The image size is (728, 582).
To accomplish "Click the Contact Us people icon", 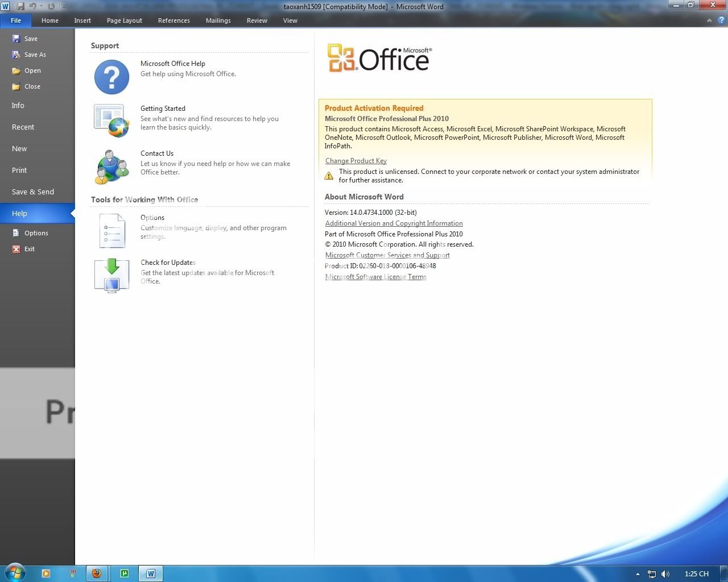I will pyautogui.click(x=111, y=167).
